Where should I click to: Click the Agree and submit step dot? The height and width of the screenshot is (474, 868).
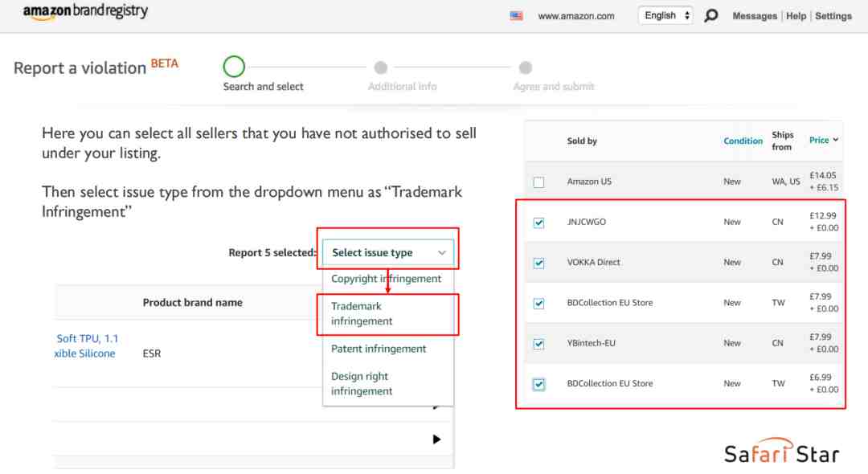526,67
